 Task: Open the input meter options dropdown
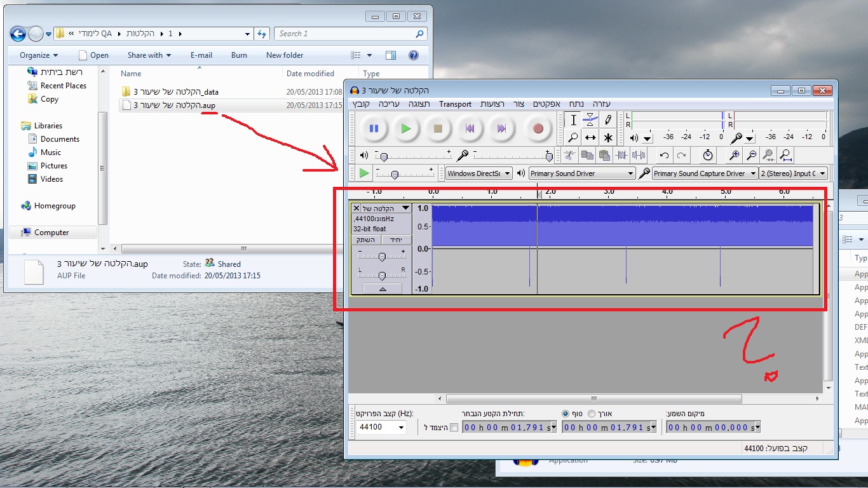point(750,138)
